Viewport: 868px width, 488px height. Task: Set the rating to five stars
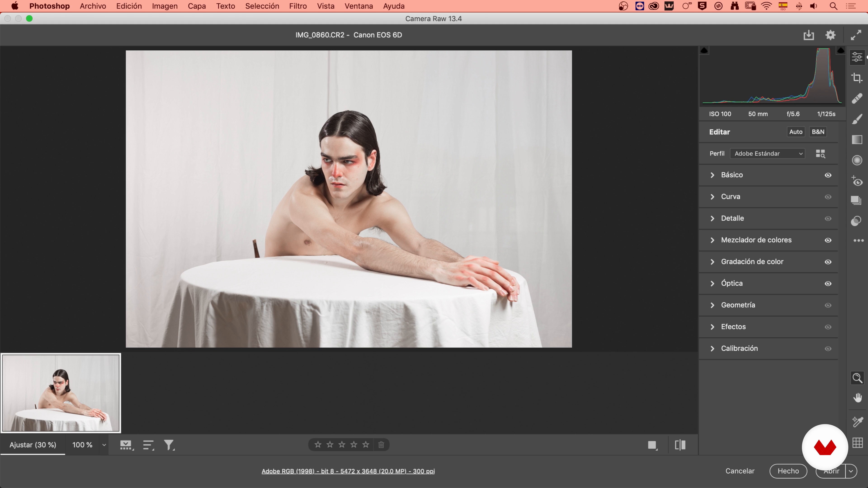(366, 445)
